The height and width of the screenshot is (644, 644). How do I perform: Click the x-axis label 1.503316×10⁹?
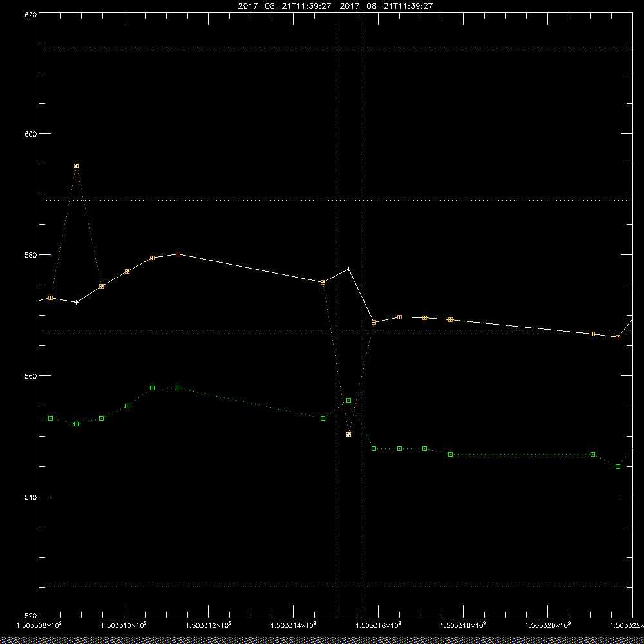click(378, 625)
